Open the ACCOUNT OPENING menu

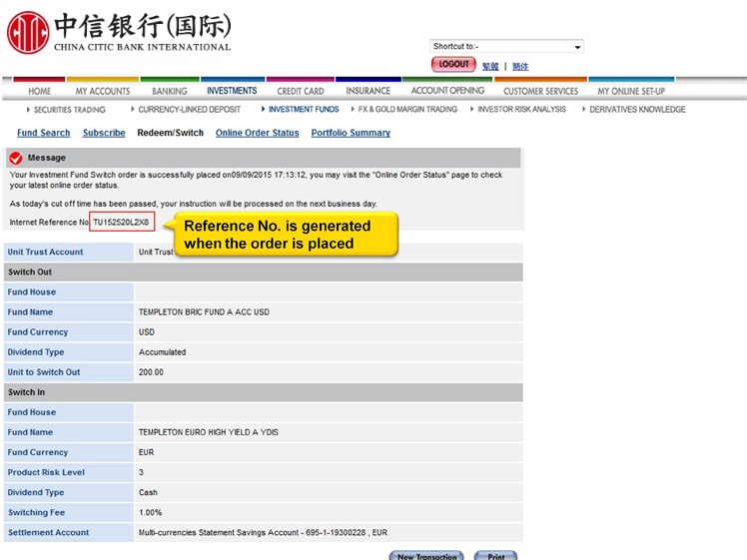pyautogui.click(x=447, y=91)
